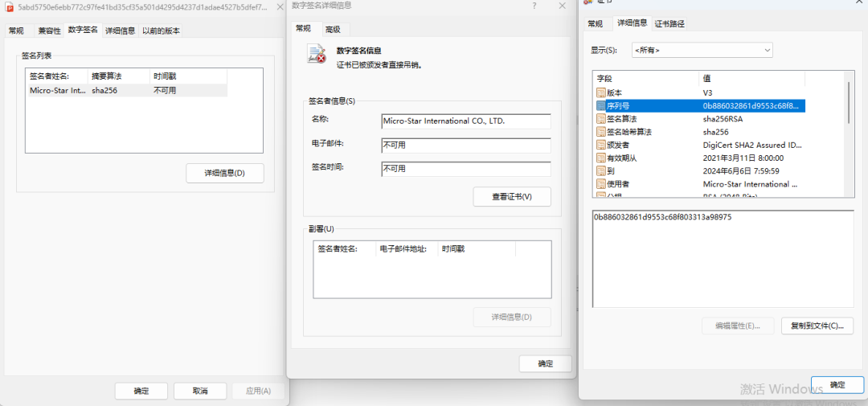The width and height of the screenshot is (868, 406).
Task: Click 复制到文件(C)... button
Action: tap(817, 326)
